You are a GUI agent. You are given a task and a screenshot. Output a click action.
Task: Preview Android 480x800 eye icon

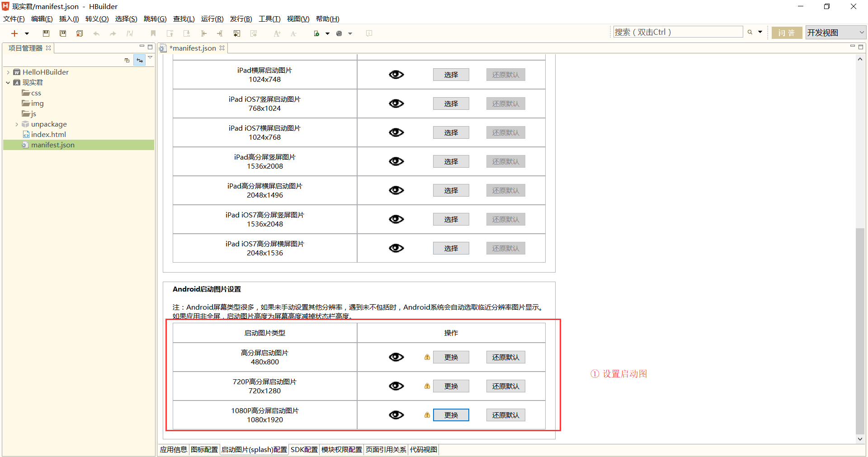396,357
